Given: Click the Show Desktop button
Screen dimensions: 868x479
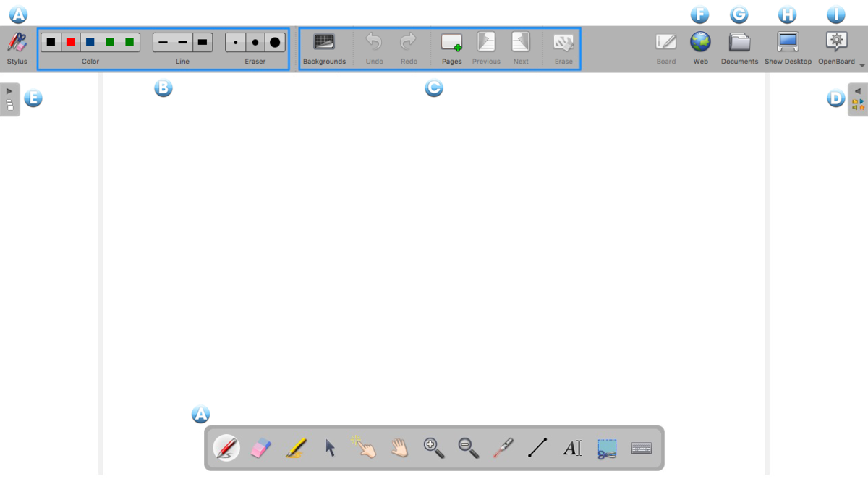Looking at the screenshot, I should click(x=788, y=48).
